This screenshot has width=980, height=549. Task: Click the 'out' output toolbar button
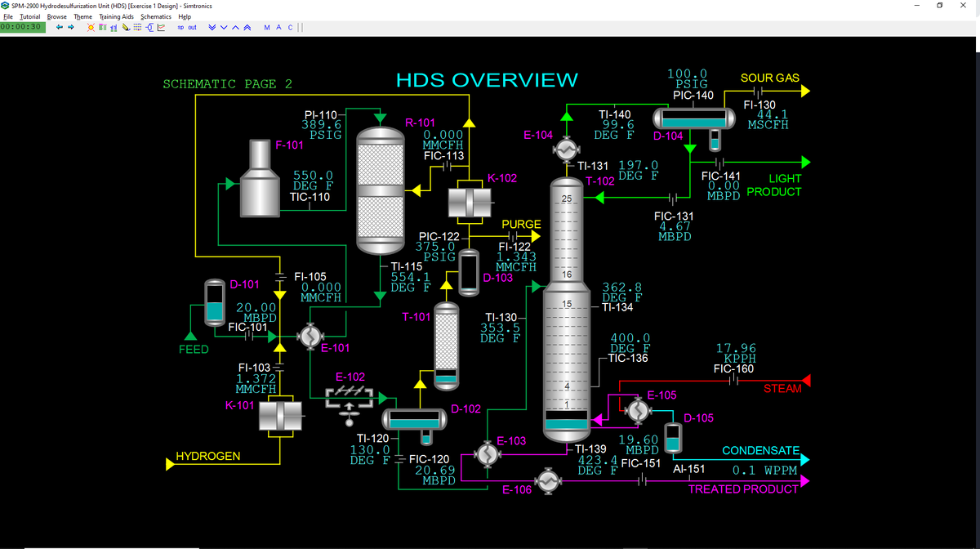[x=192, y=27]
